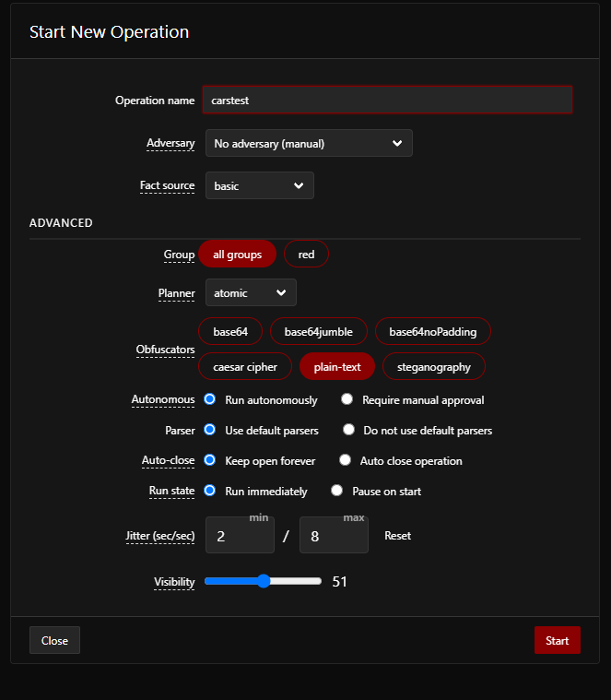This screenshot has width=611, height=700.
Task: Open the Fact source dropdown
Action: (260, 185)
